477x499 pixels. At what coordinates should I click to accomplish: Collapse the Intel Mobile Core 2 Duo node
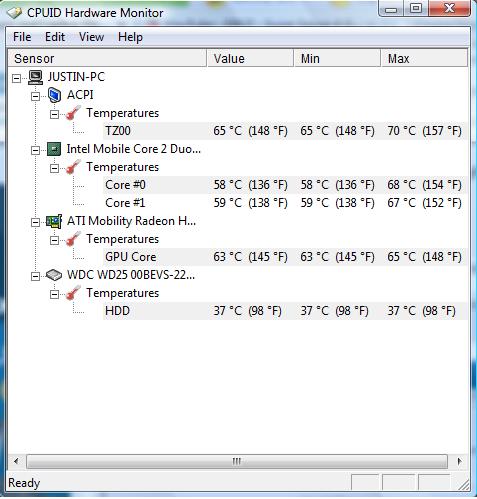point(35,150)
